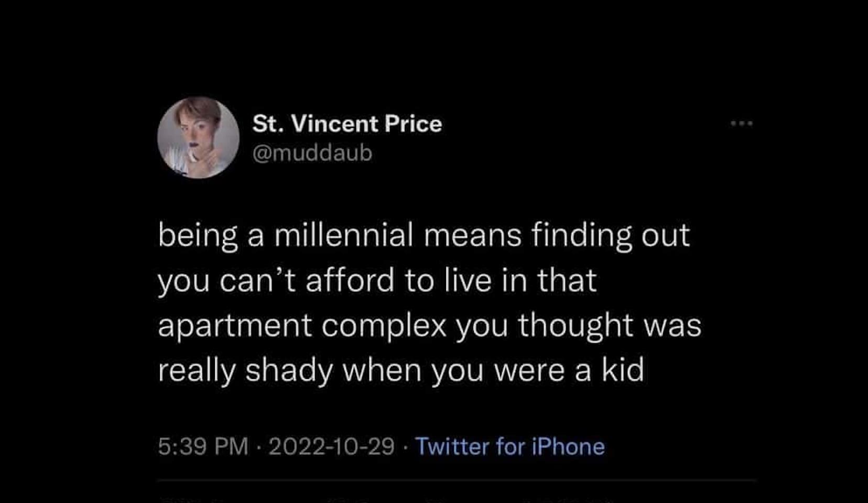Click the word "iPhone" in the source label
This screenshot has height=503, width=868.
[x=568, y=446]
